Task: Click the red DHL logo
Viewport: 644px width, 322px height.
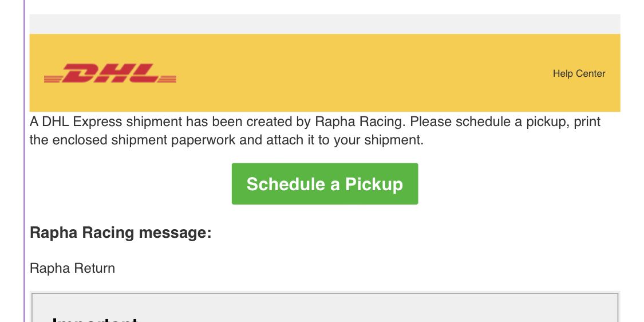Action: 110,73
